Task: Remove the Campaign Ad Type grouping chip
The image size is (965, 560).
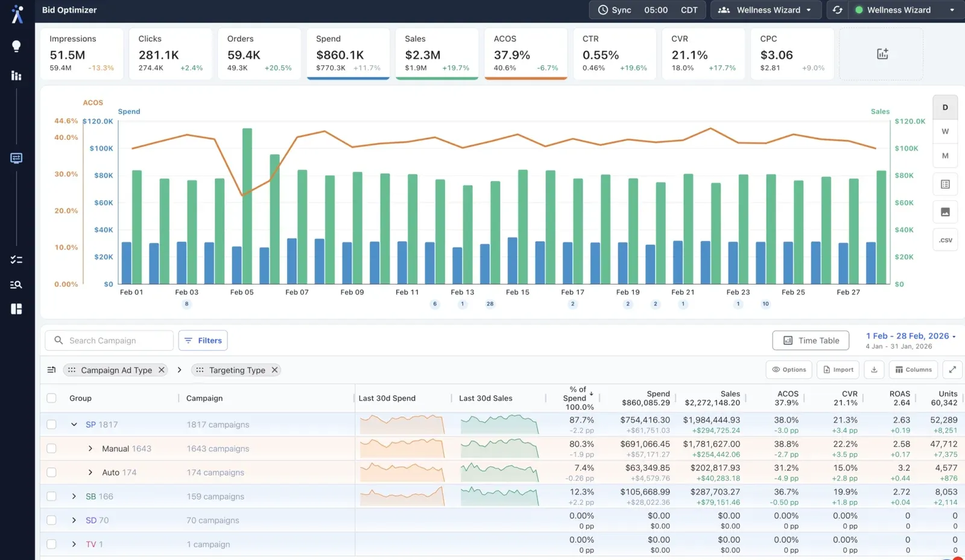Action: tap(162, 370)
